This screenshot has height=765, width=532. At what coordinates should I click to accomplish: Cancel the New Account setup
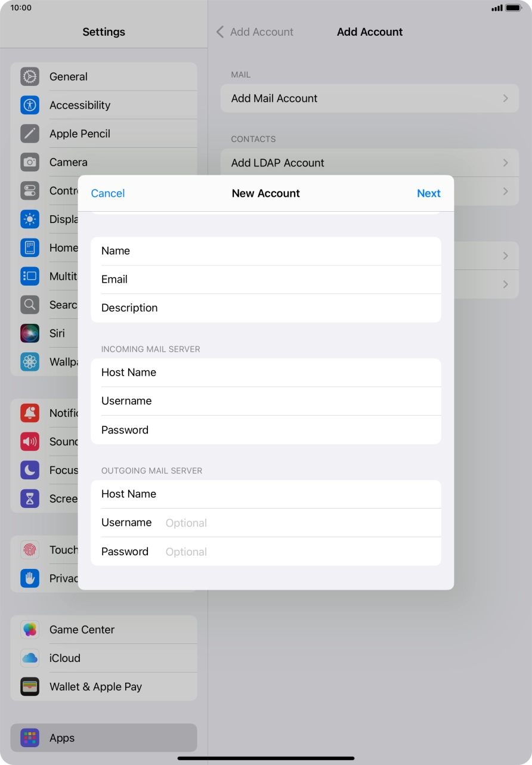(107, 193)
